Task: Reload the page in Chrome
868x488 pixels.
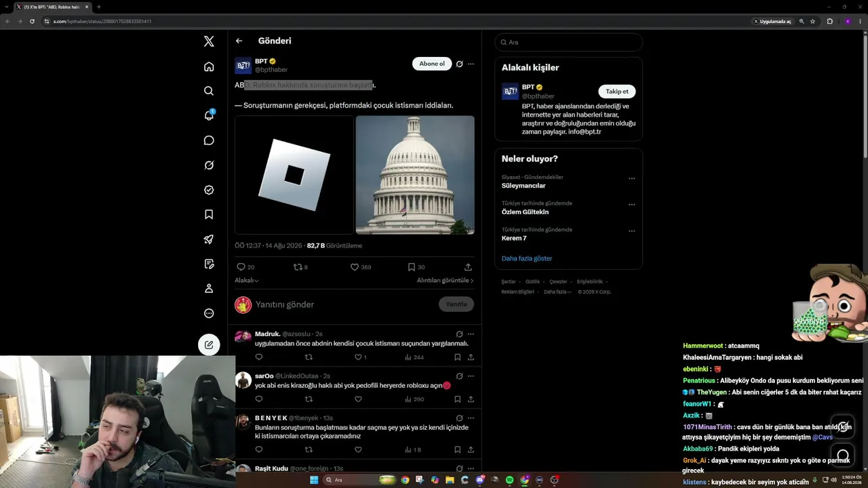Action: (x=32, y=21)
